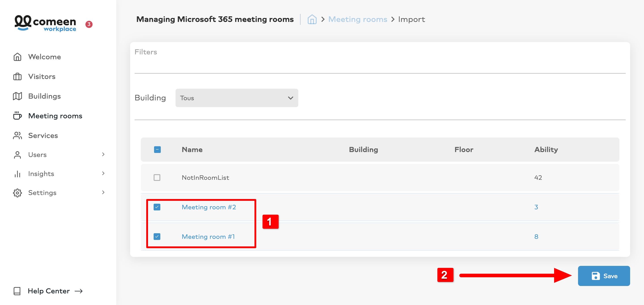Viewport: 644px width, 305px height.
Task: Open Settings in the sidebar
Action: 42,193
